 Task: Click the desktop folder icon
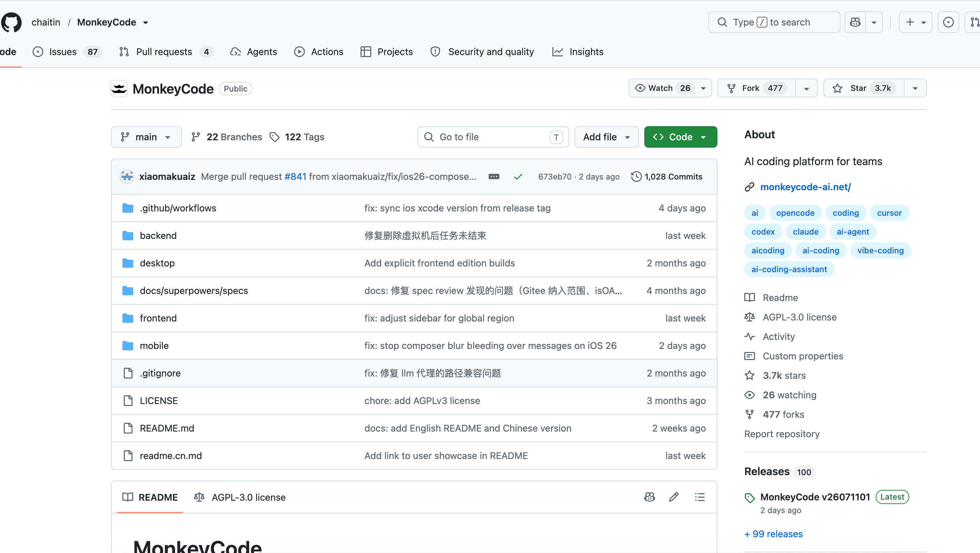(x=128, y=263)
